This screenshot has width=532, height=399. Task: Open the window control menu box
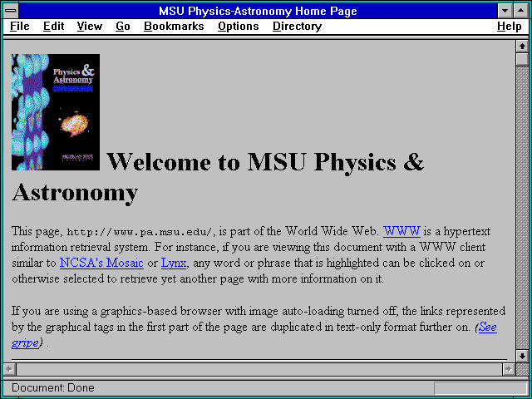click(11, 11)
